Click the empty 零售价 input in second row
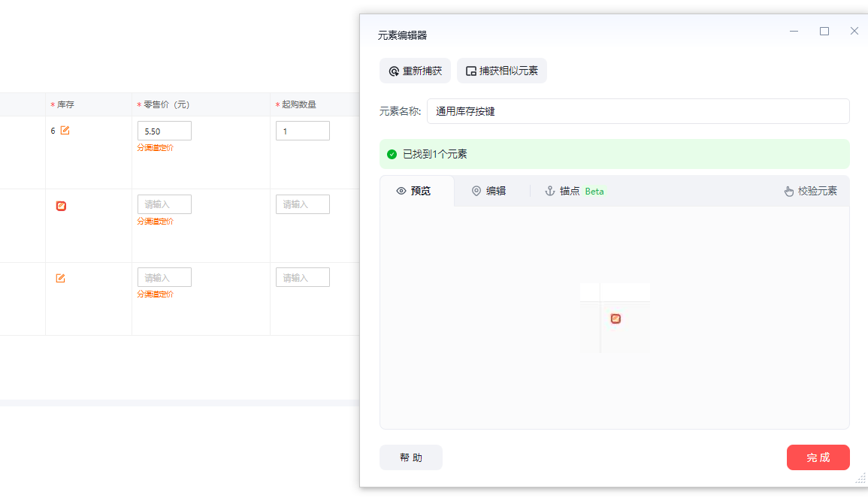Image resolution: width=868 pixels, height=501 pixels. pos(164,204)
